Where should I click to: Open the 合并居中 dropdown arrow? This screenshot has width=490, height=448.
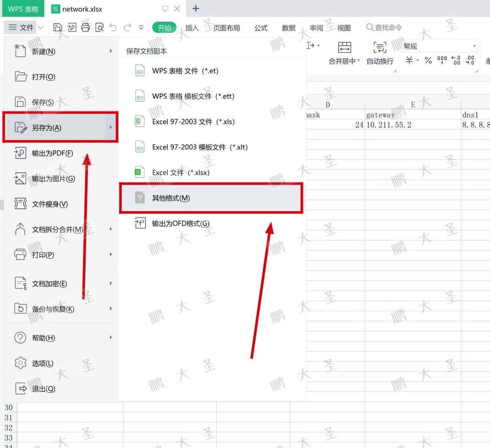358,61
